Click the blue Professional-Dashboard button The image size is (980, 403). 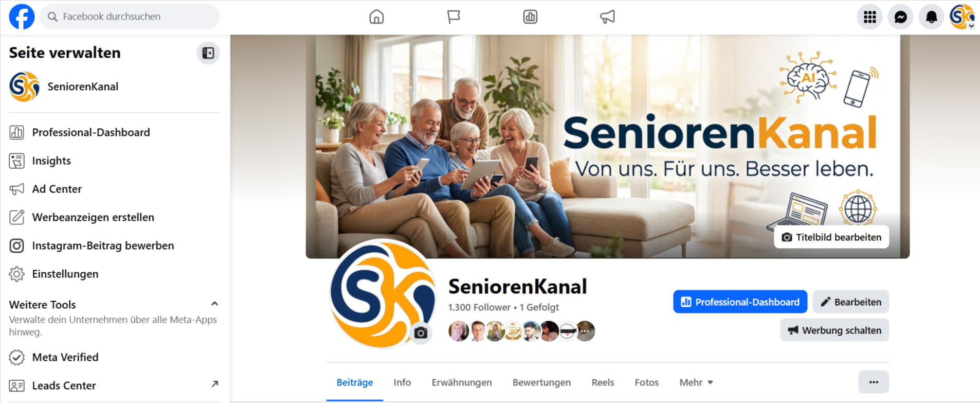pos(740,302)
